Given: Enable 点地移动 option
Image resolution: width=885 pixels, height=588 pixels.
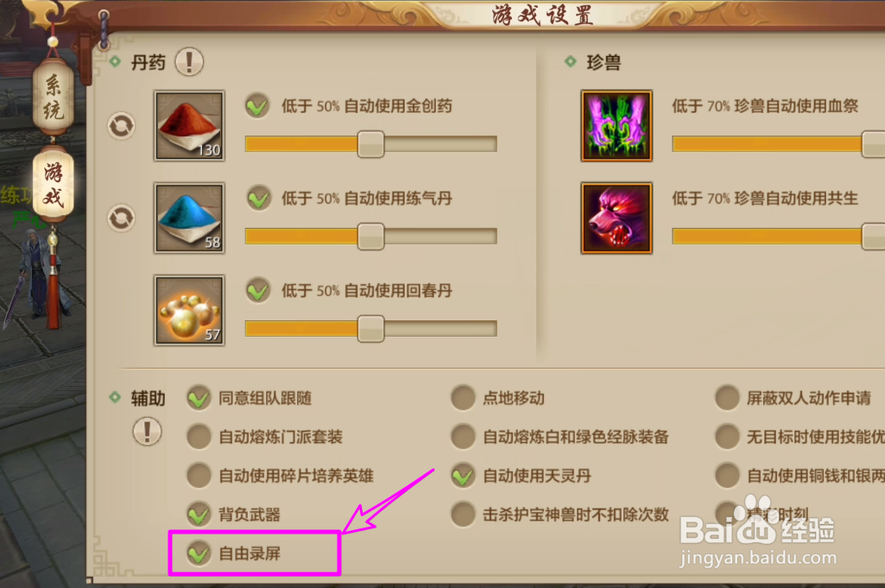Looking at the screenshot, I should point(463,398).
